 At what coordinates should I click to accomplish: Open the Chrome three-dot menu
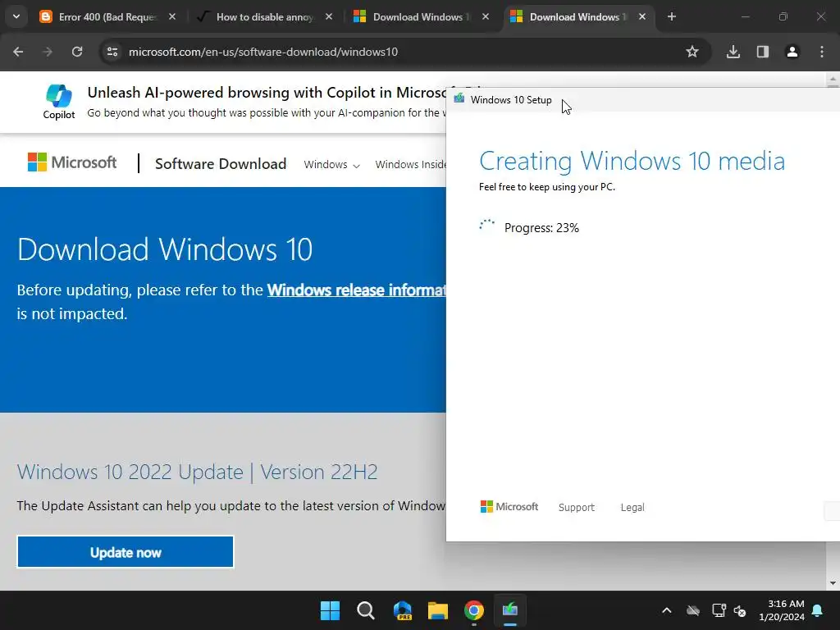(x=822, y=52)
